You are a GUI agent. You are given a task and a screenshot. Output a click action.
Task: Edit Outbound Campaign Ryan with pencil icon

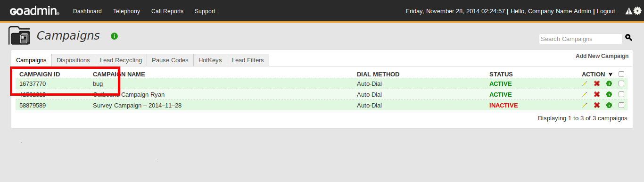(585, 94)
